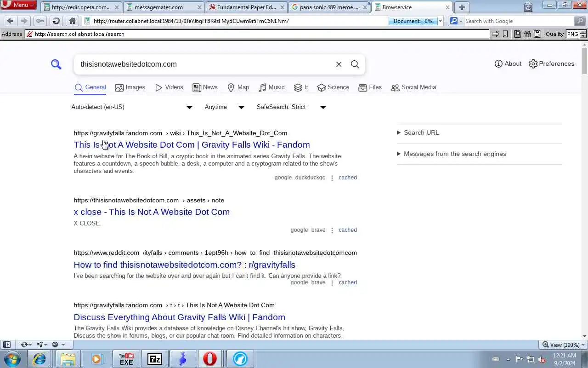Clear the search query with X
Viewport: 588px width, 368px height.
(339, 64)
